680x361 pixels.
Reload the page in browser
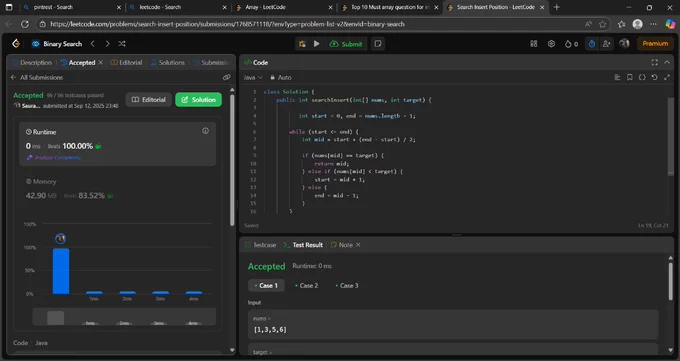point(25,24)
